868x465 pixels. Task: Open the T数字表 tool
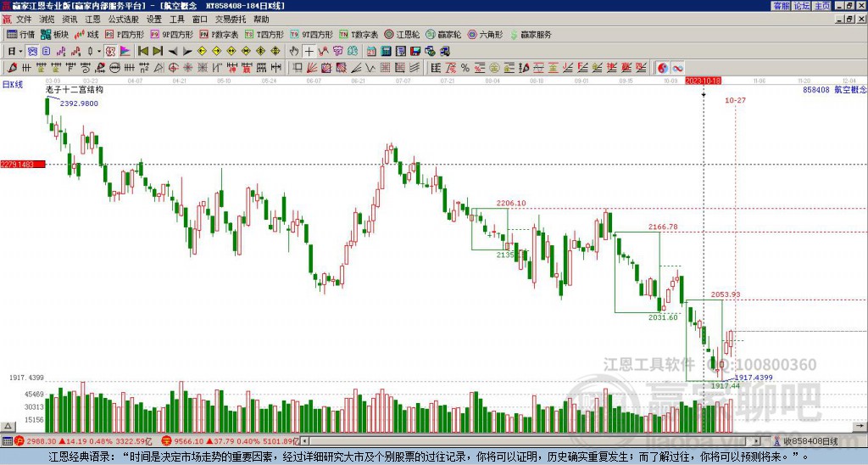[359, 34]
